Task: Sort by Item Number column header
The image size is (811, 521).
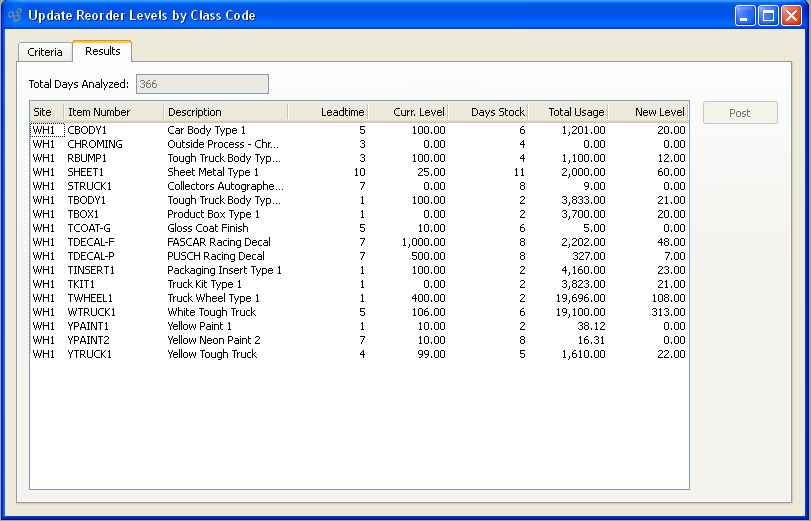Action: [113, 112]
